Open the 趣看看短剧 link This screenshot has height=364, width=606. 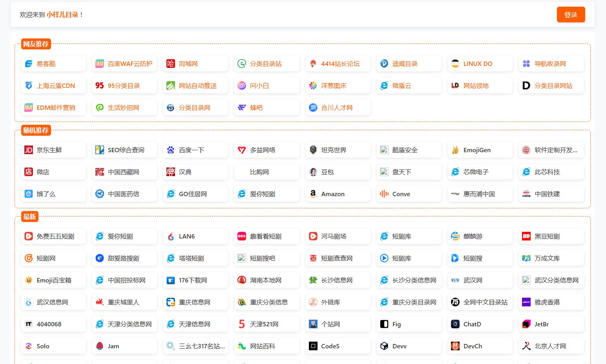point(266,236)
